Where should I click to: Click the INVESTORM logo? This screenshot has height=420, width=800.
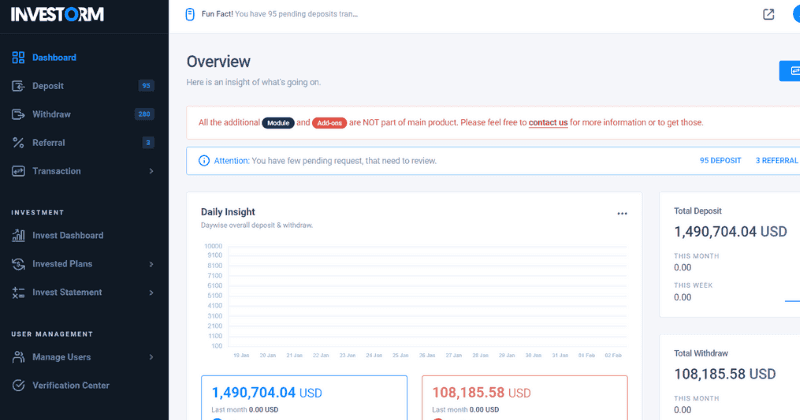(58, 14)
